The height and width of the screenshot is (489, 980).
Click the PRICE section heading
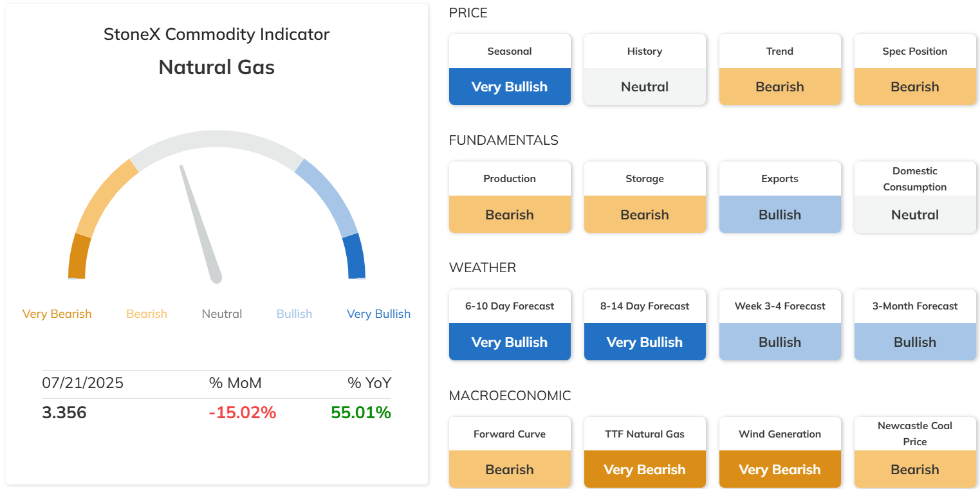point(468,13)
